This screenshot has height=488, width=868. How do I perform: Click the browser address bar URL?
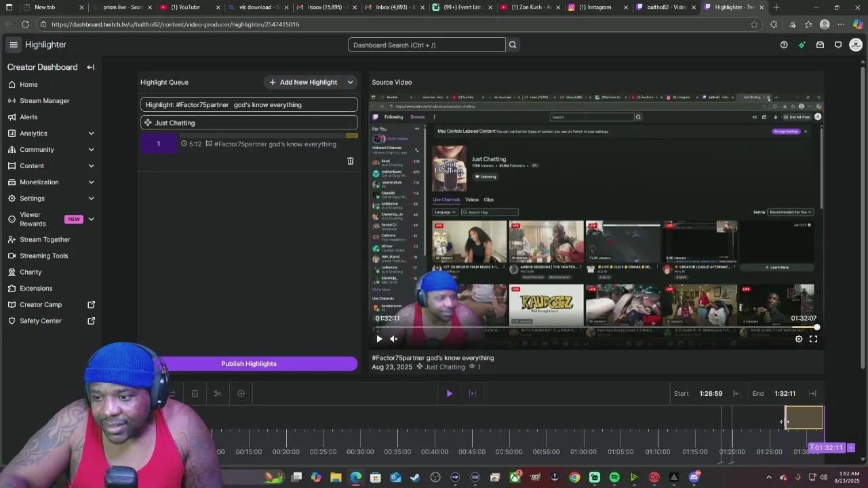[x=175, y=24]
